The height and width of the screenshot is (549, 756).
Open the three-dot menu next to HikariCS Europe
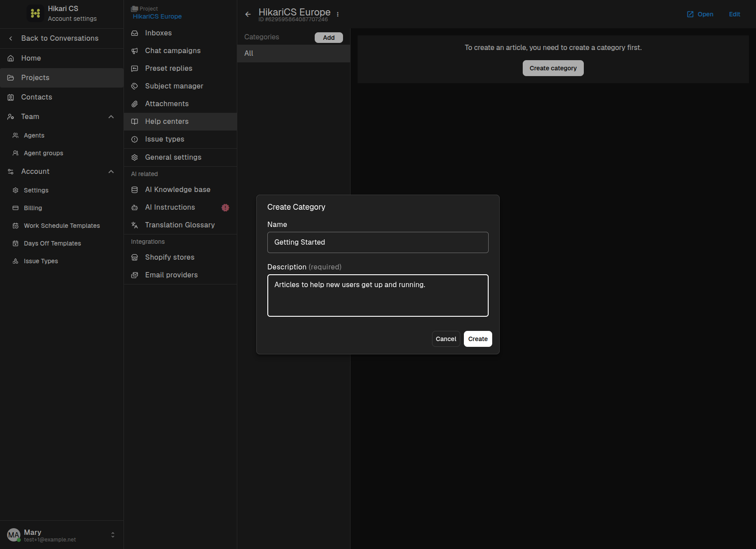tap(338, 14)
